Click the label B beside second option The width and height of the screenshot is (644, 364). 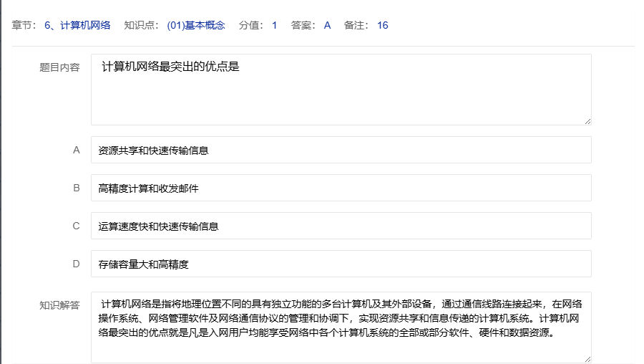click(x=76, y=188)
